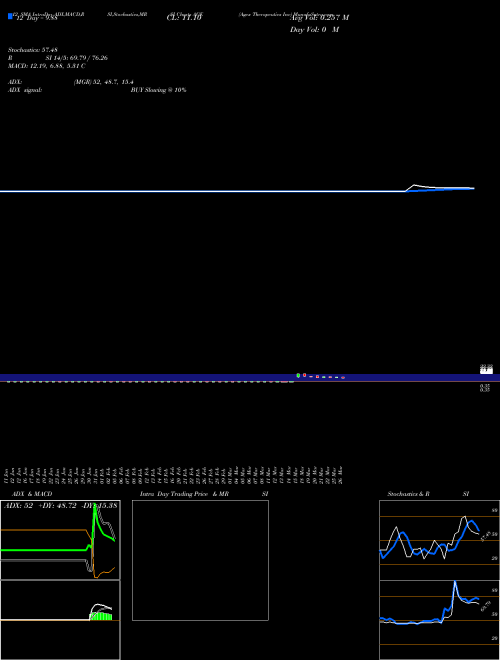Viewport: 500px width, 660px height.
Task: Click the 'BUY Slowing @ 10%' signal text
Action: tap(158, 90)
